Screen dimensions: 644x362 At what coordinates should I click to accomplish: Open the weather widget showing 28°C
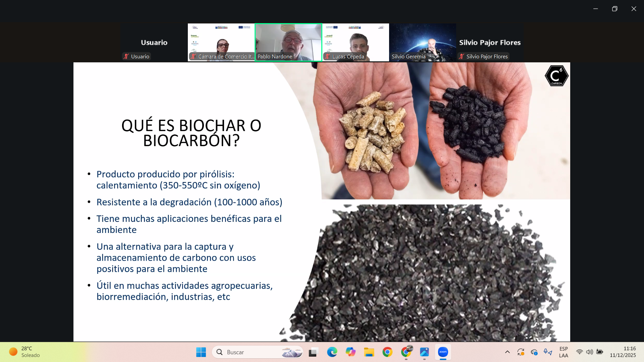25,352
